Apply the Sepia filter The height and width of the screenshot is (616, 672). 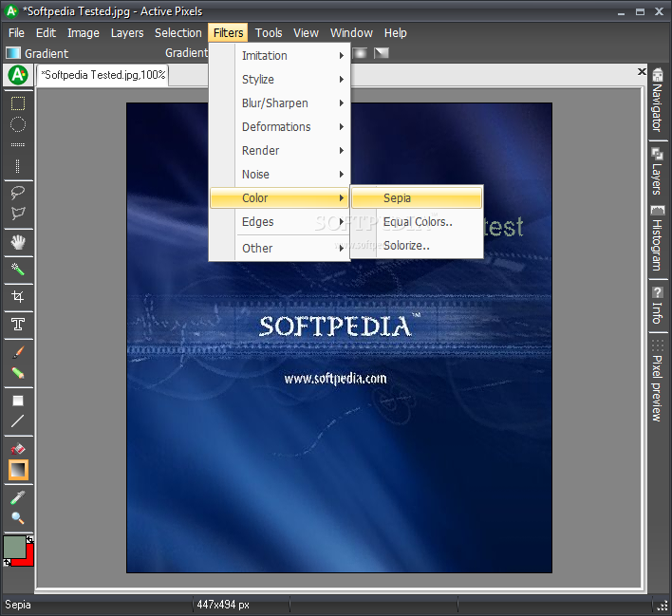[x=417, y=198]
